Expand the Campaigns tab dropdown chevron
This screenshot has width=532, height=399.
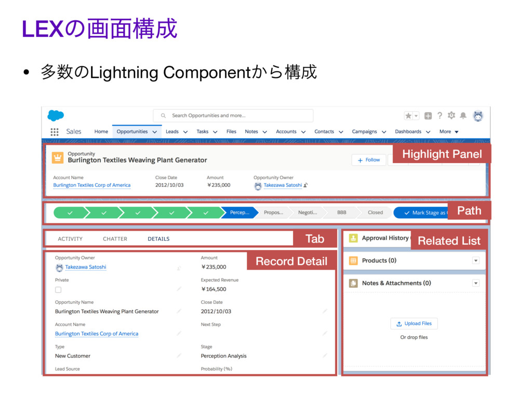point(384,132)
